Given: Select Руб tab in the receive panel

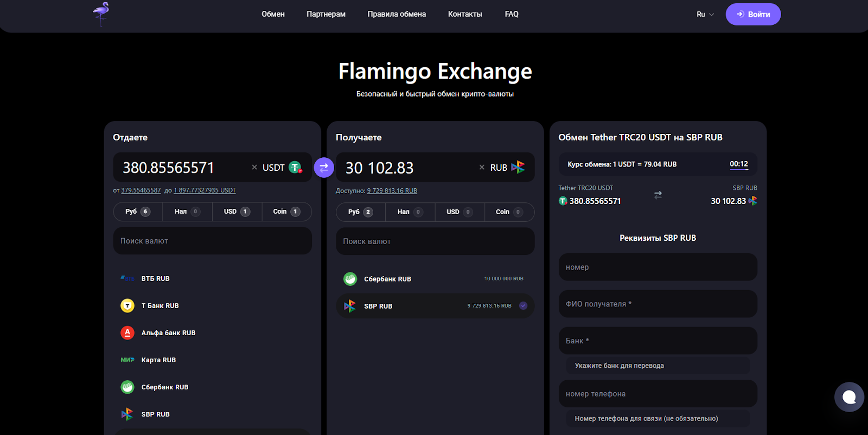Looking at the screenshot, I should [361, 212].
